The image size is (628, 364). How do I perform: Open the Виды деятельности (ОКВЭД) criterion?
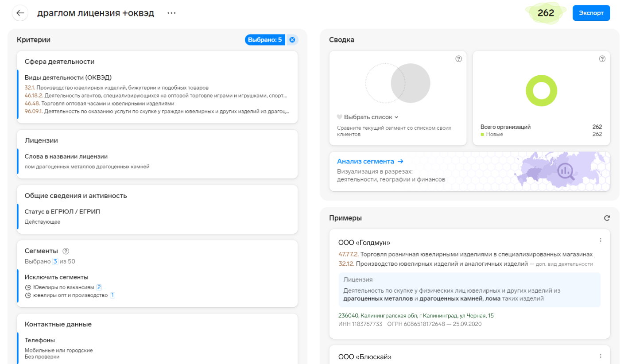tap(68, 77)
